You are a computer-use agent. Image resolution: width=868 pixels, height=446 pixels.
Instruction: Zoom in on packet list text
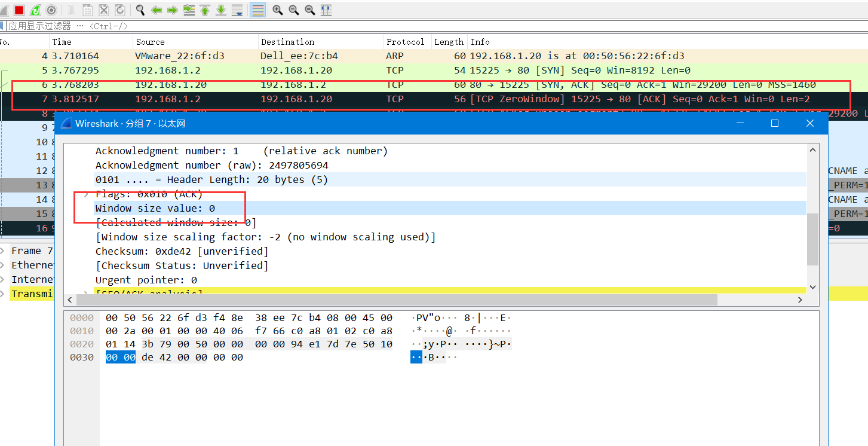(278, 10)
